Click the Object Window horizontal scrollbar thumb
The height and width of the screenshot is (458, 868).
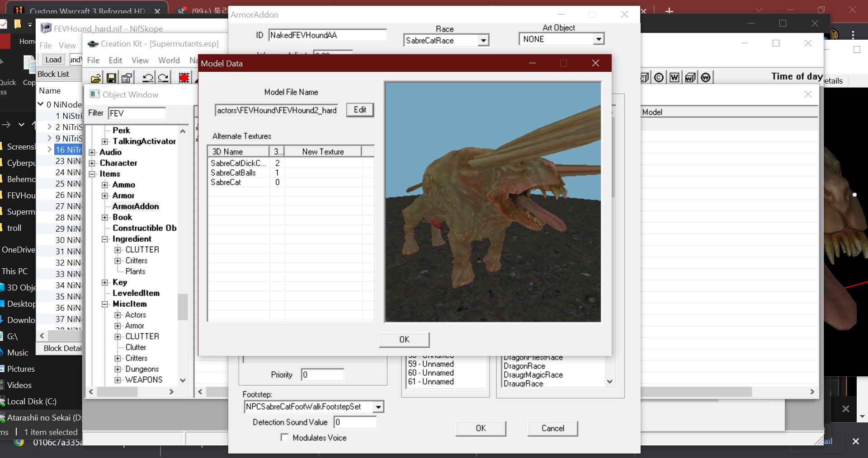pyautogui.click(x=117, y=392)
